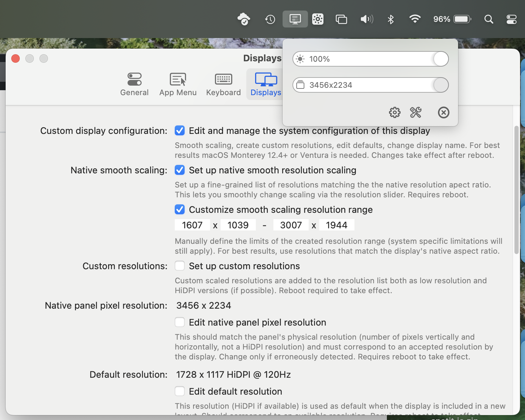Click the 1607 minimum width input field
Screen dimensions: 525x420
(192, 224)
